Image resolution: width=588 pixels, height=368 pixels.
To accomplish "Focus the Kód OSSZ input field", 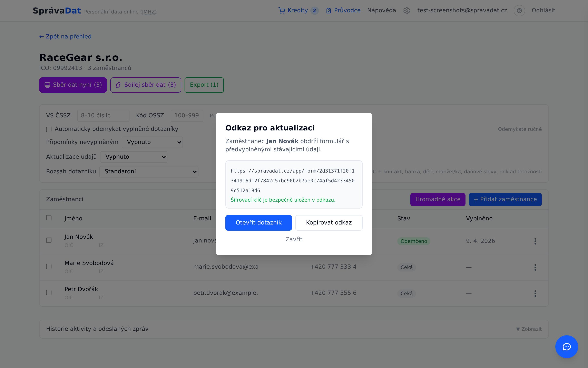I will pos(187,116).
